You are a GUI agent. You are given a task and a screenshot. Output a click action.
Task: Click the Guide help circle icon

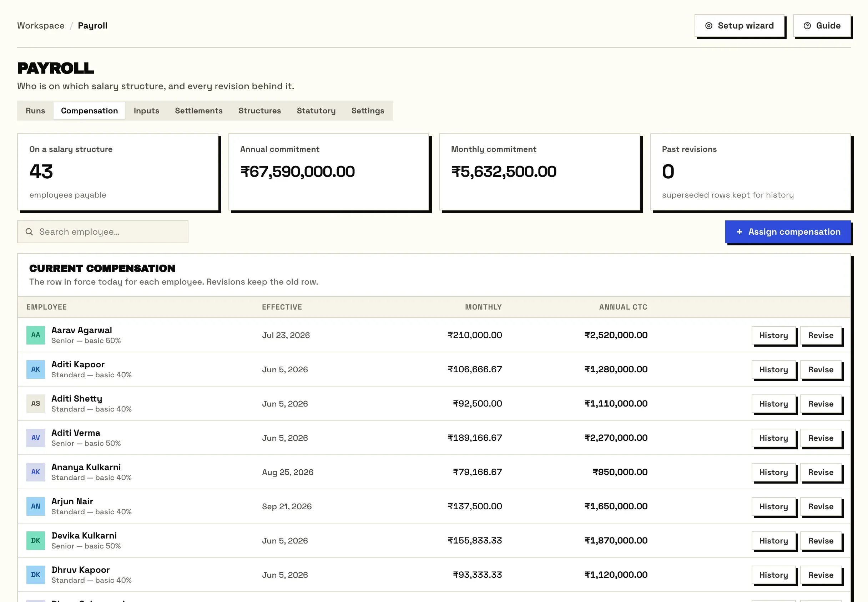(807, 26)
